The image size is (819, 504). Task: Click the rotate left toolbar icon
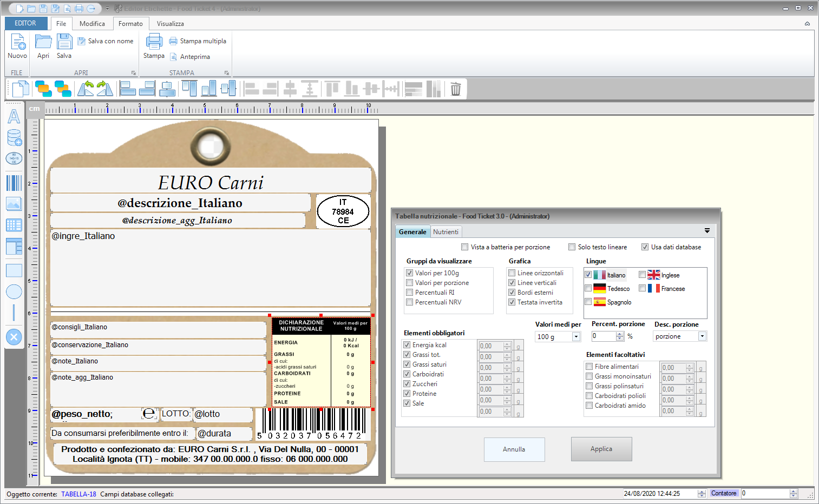[86, 89]
